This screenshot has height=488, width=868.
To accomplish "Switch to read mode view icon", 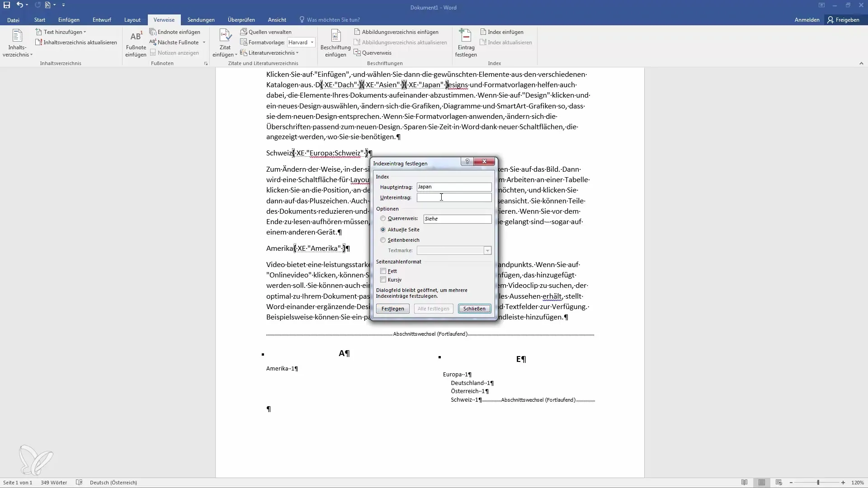I will pyautogui.click(x=745, y=483).
